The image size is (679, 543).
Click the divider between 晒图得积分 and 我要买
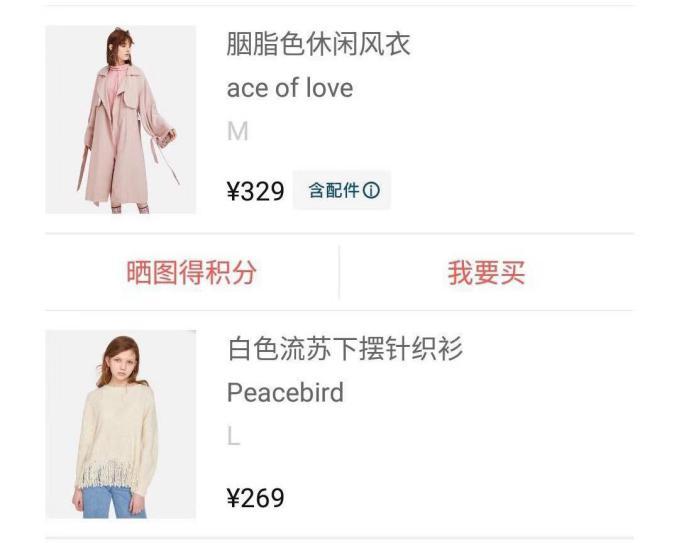[x=339, y=272]
